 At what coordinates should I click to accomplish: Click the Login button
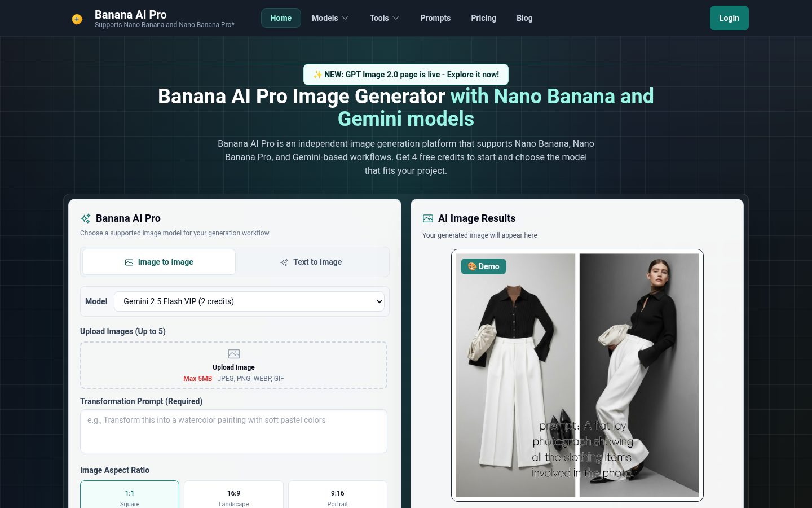729,18
